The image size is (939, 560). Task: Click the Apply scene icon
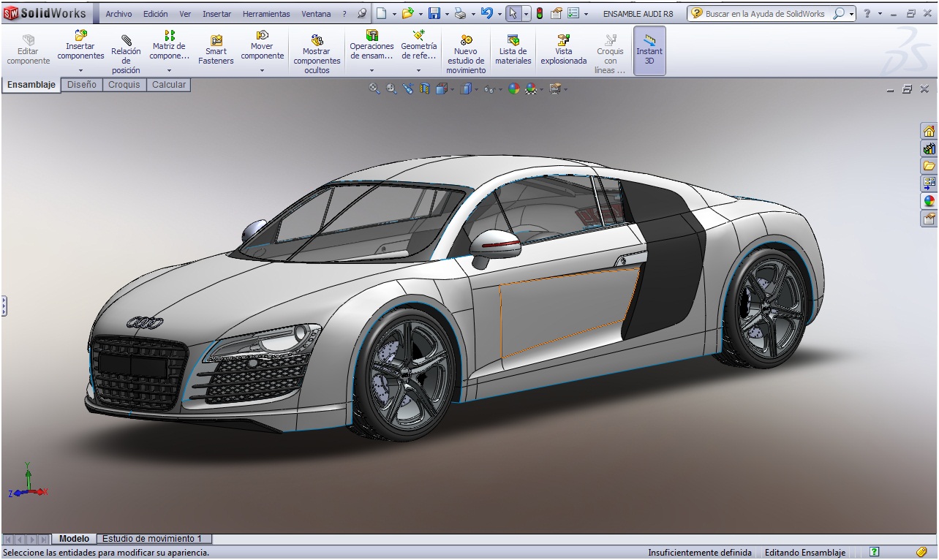531,88
